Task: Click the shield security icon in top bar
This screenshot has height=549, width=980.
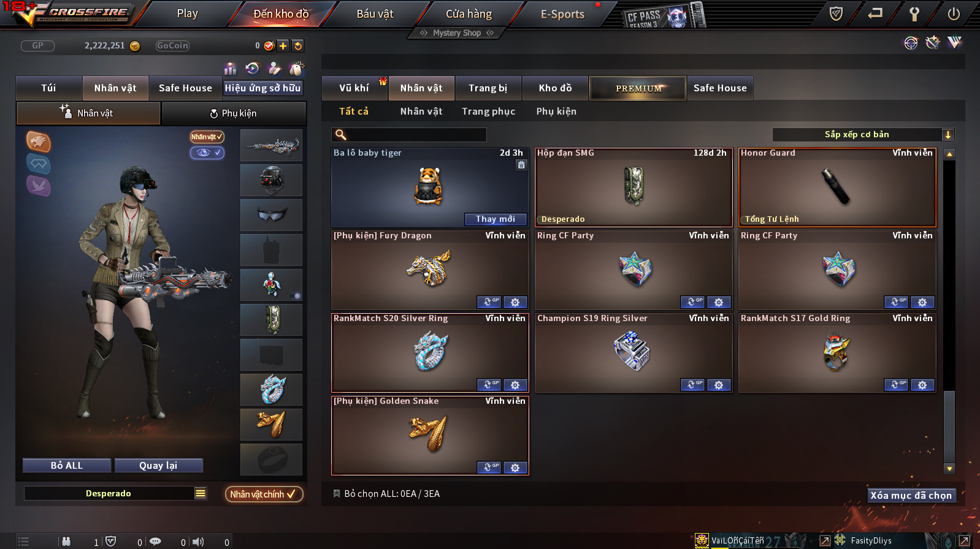Action: tap(836, 13)
